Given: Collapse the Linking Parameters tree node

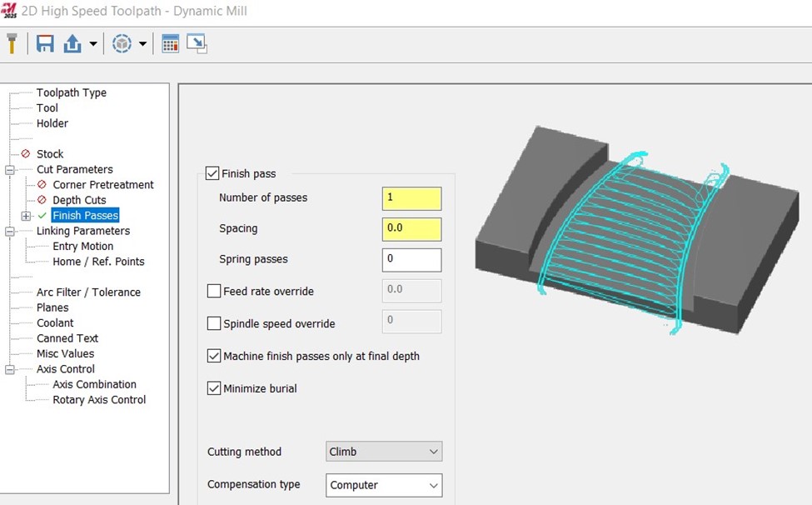Looking at the screenshot, I should click(10, 232).
